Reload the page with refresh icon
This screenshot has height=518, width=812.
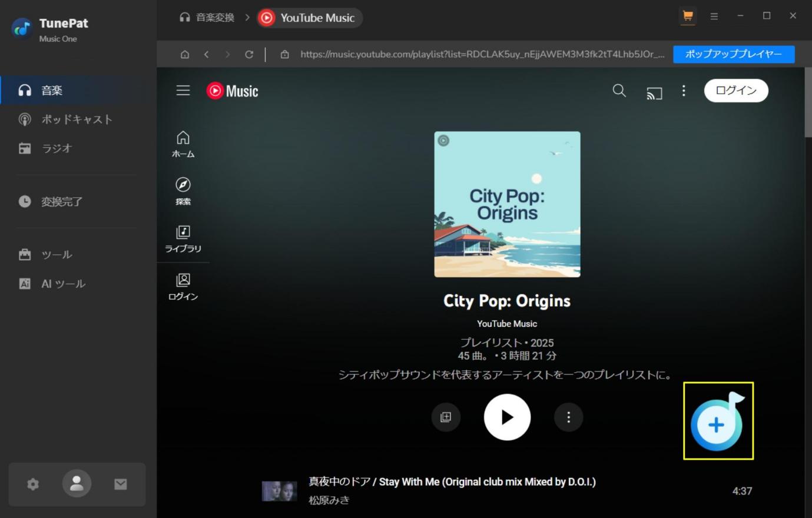point(249,54)
